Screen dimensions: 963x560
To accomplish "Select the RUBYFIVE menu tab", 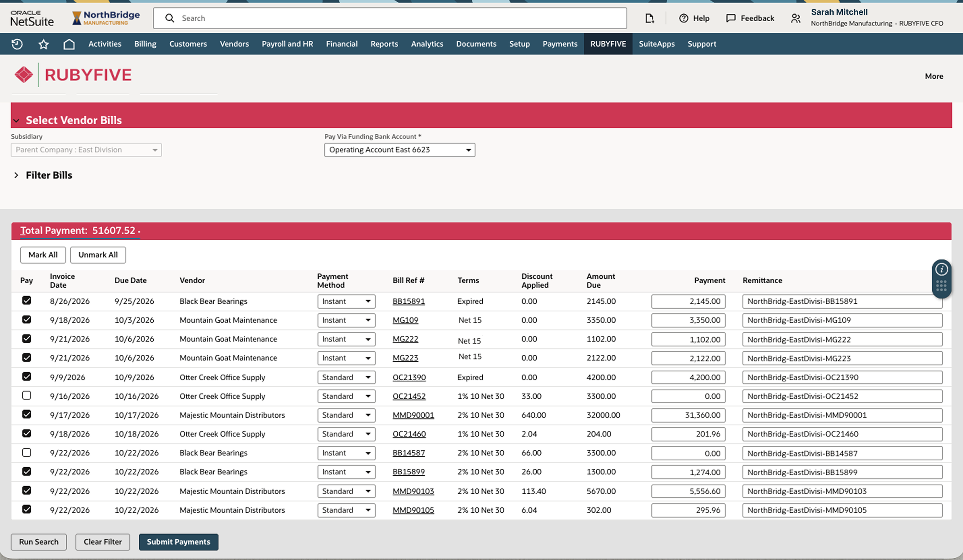I will 608,44.
